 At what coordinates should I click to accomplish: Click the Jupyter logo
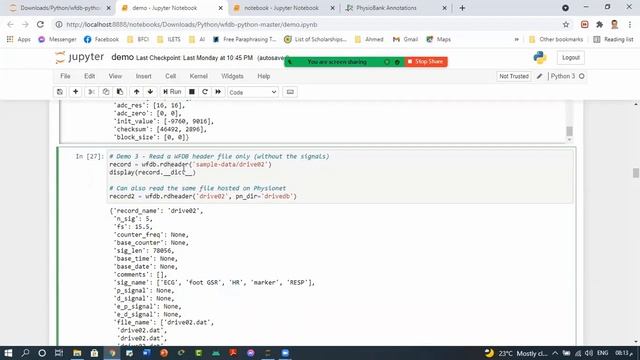click(x=80, y=57)
